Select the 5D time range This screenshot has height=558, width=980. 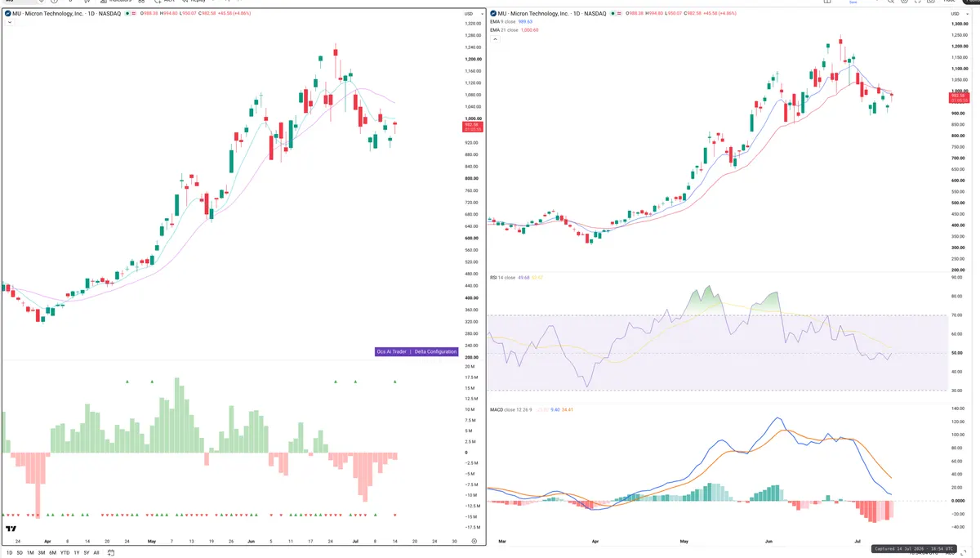pos(20,552)
